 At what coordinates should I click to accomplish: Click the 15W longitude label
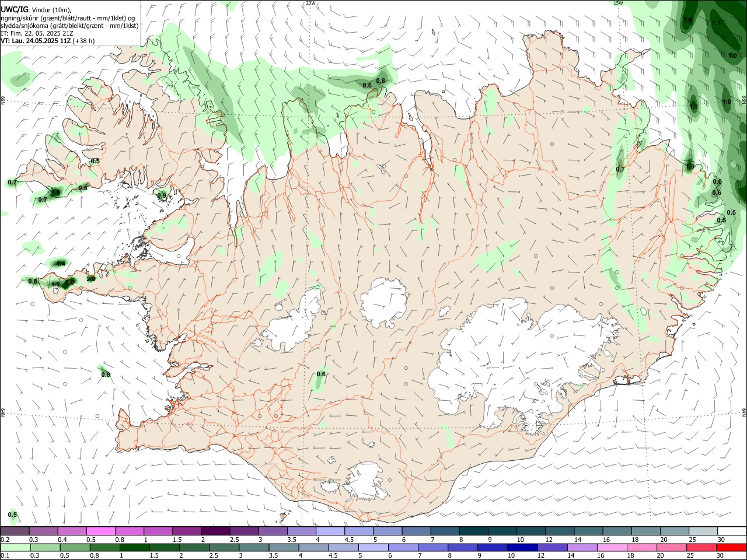(x=618, y=3)
